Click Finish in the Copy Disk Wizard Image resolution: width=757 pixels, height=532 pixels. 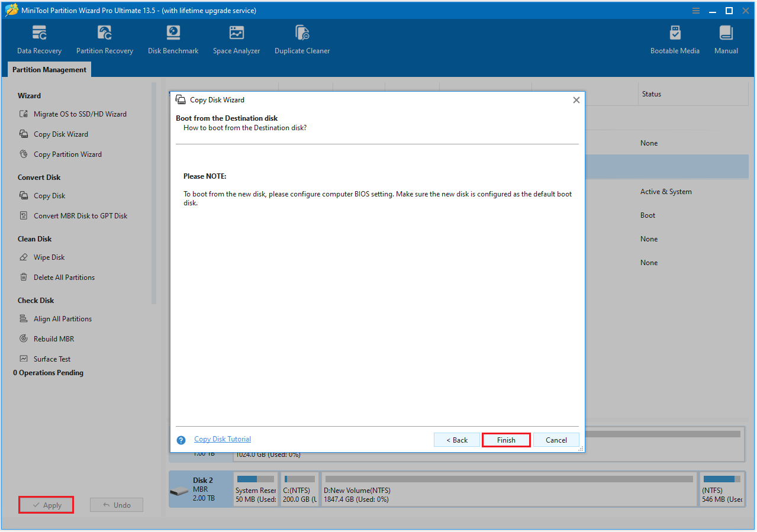coord(506,440)
